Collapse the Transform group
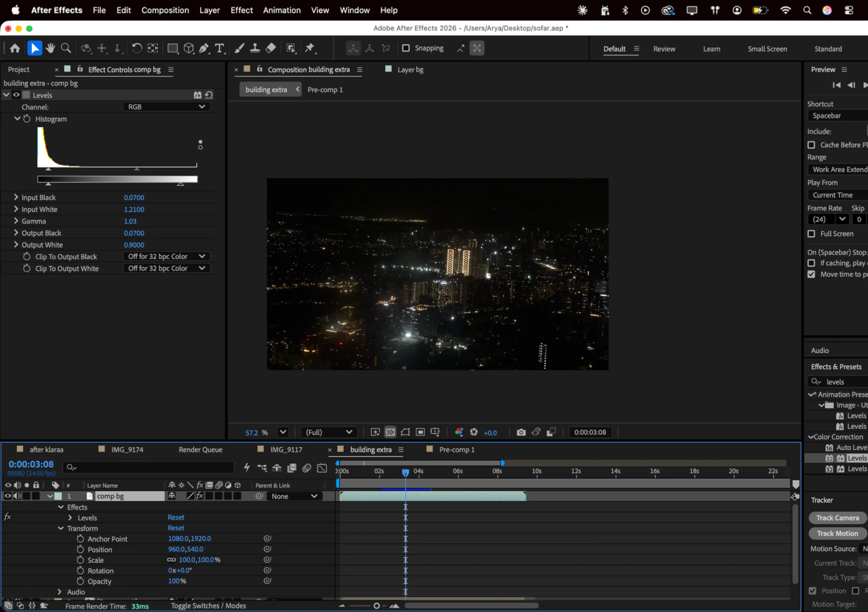This screenshot has width=868, height=612. pos(61,528)
